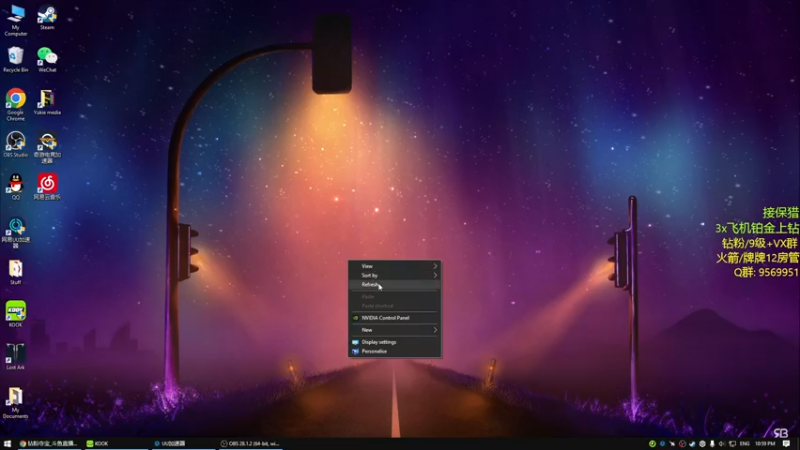Expand the Sort by submenu

tap(394, 276)
